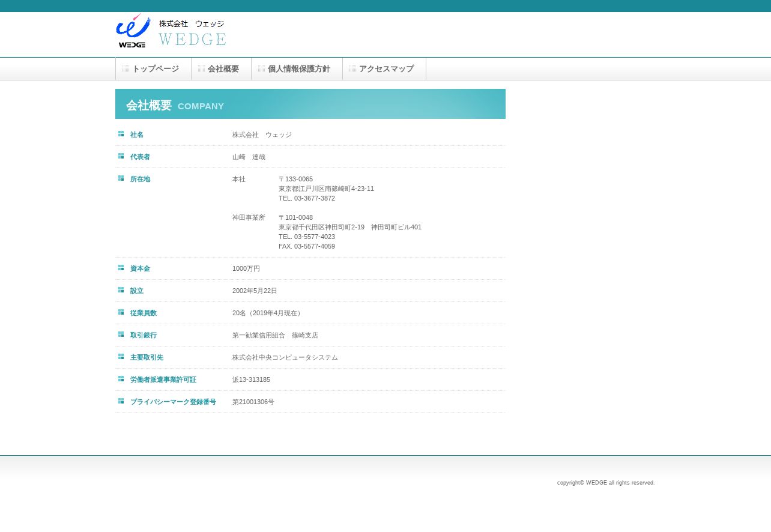The image size is (771, 532).
Task: Select the 取引銀行 row label
Action: tap(144, 335)
